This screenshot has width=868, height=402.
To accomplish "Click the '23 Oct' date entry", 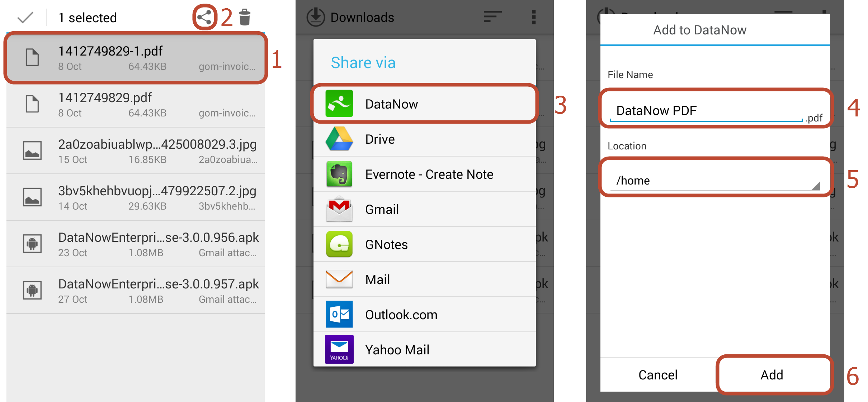I will [73, 253].
